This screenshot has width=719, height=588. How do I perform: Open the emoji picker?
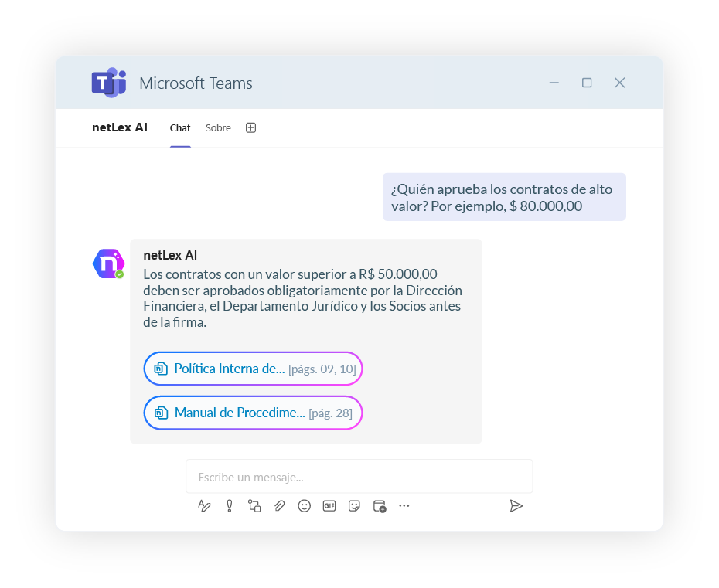point(304,506)
